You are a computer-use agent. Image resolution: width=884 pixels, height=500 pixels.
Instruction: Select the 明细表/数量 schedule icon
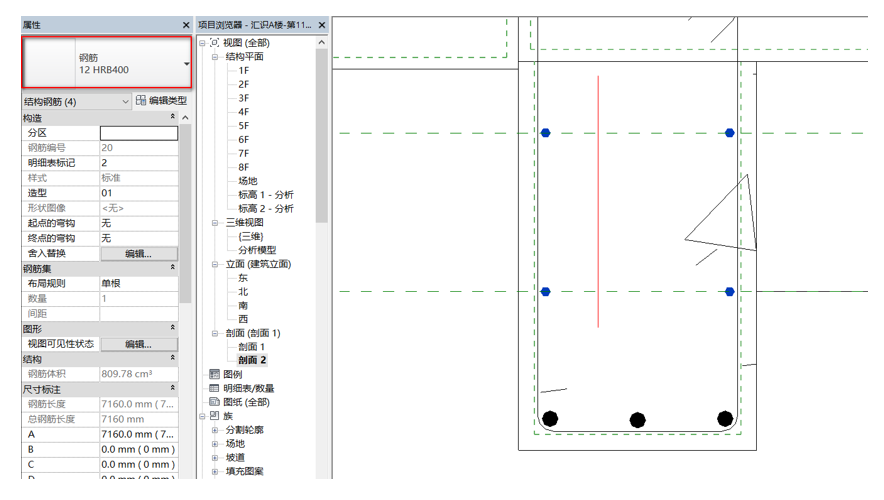coord(213,388)
